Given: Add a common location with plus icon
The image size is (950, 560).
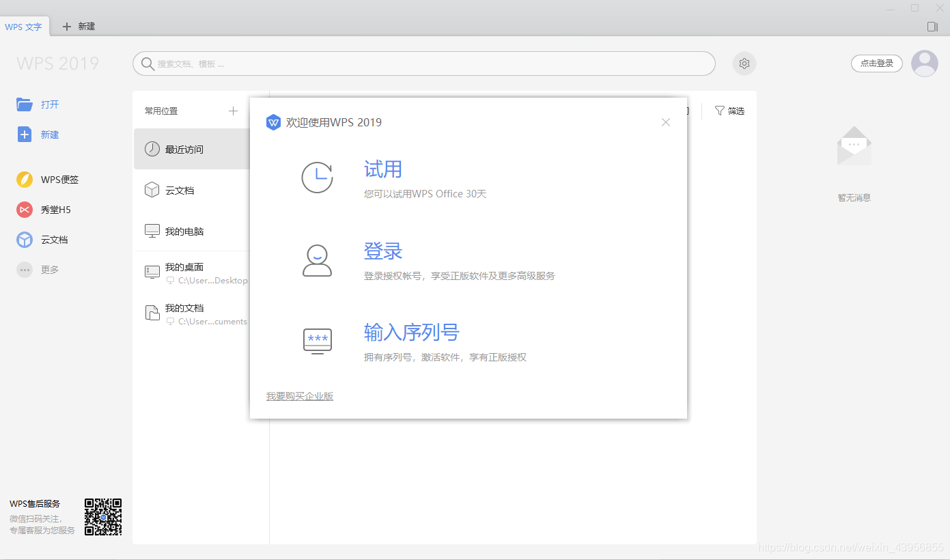Looking at the screenshot, I should point(233,111).
